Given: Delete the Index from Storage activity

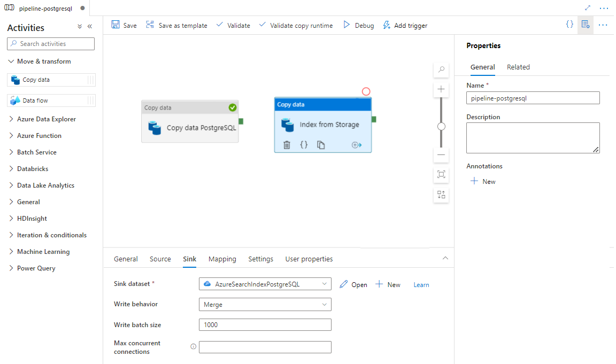Looking at the screenshot, I should 287,145.
